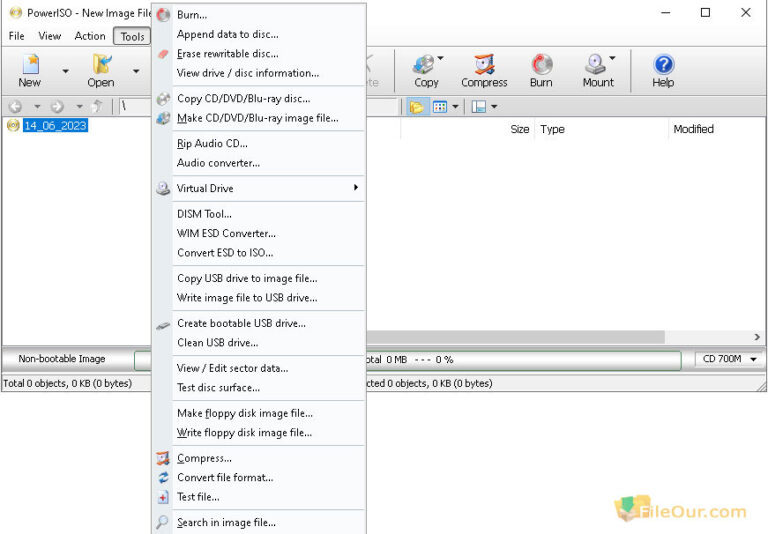Click the New image toolbar icon
The width and height of the screenshot is (768, 534).
click(30, 65)
